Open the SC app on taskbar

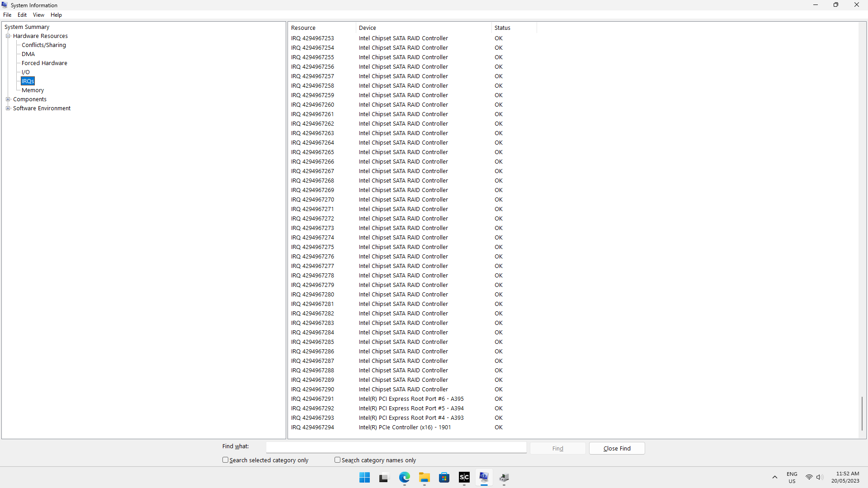tap(464, 478)
